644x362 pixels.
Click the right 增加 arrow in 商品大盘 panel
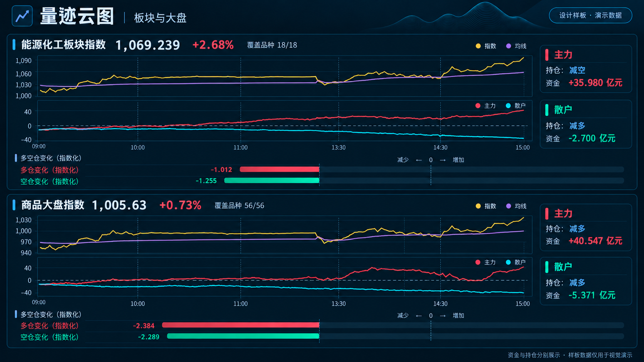click(443, 315)
